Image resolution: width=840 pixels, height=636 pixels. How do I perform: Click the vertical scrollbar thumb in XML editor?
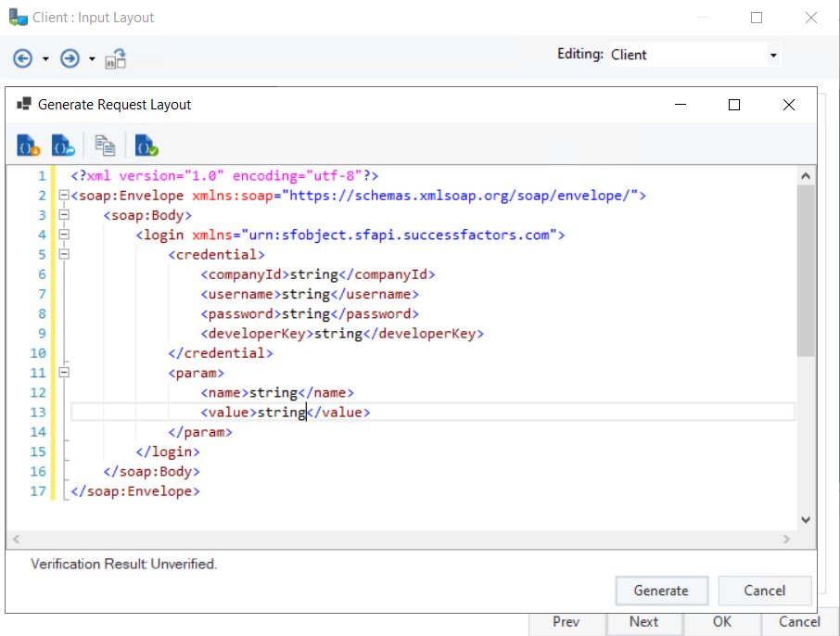click(805, 269)
